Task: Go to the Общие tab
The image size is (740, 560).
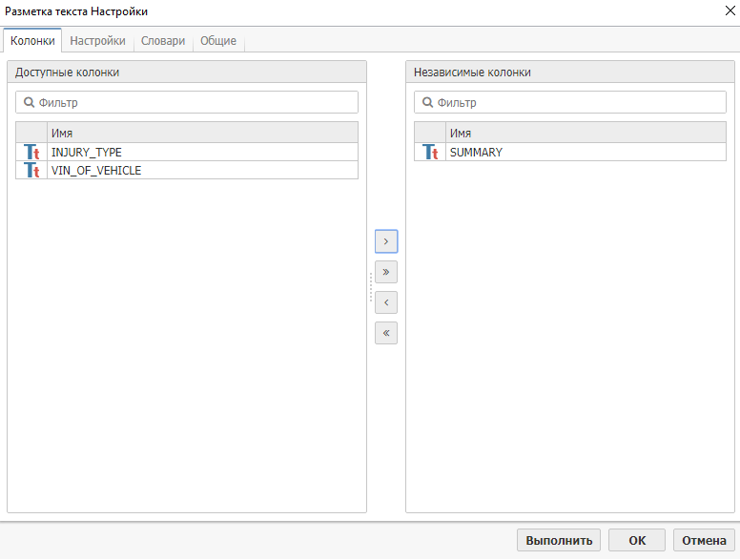Action: [x=218, y=41]
